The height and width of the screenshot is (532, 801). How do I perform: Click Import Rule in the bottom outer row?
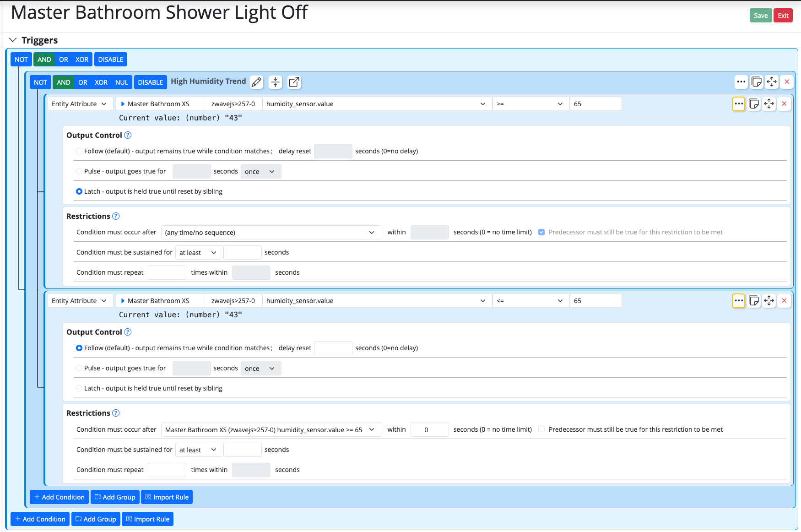click(147, 519)
